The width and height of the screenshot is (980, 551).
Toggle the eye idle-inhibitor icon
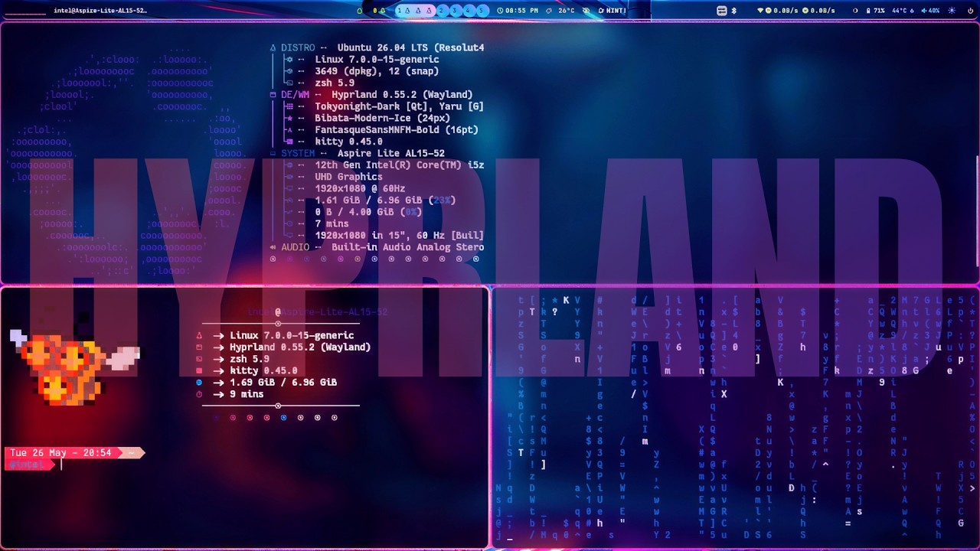[586, 11]
